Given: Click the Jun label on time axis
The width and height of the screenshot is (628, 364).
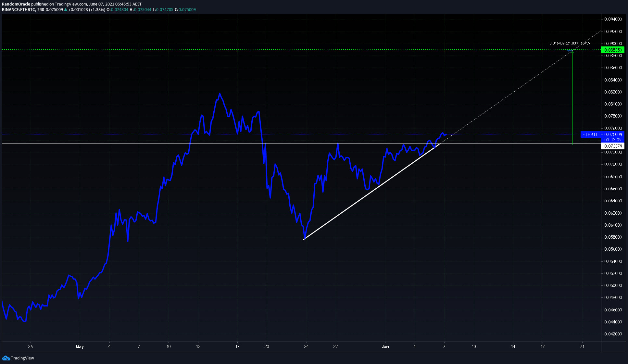Looking at the screenshot, I should click(x=385, y=346).
